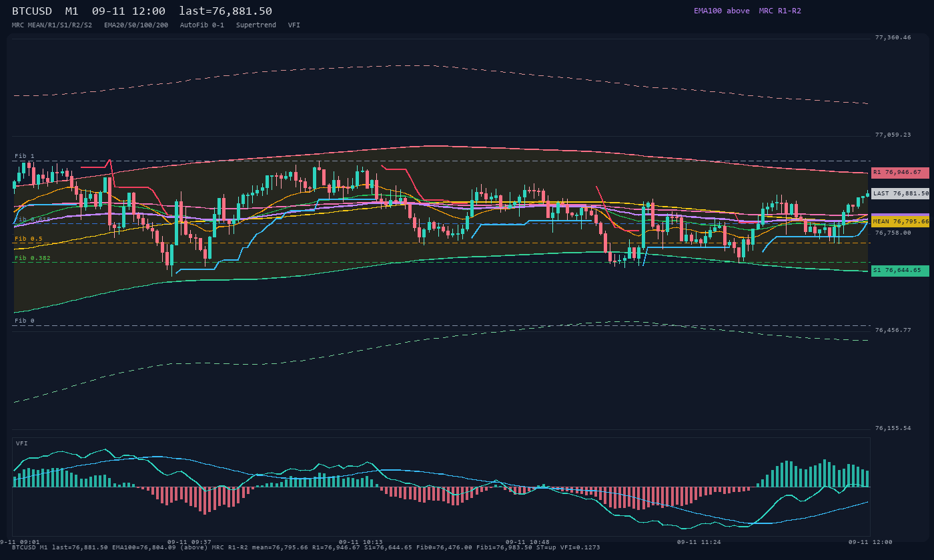Image resolution: width=934 pixels, height=560 pixels.
Task: Click the VFI label inside the lower panel
Action: [22, 443]
